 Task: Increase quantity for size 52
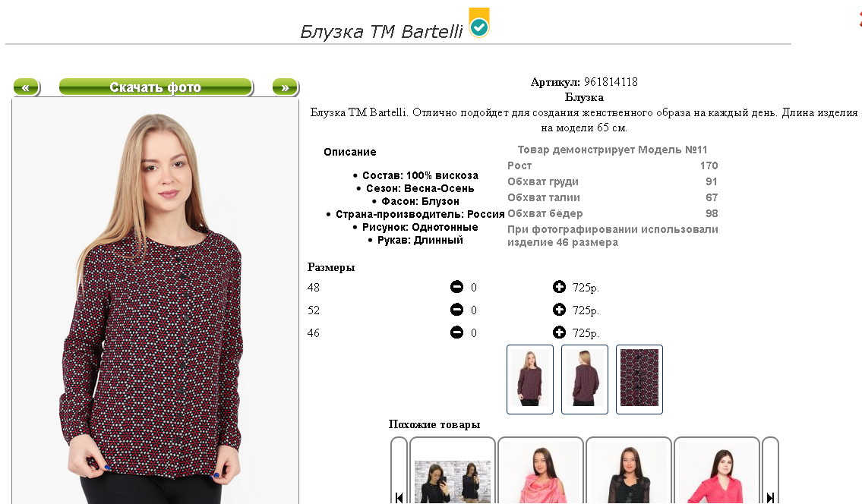pyautogui.click(x=559, y=310)
